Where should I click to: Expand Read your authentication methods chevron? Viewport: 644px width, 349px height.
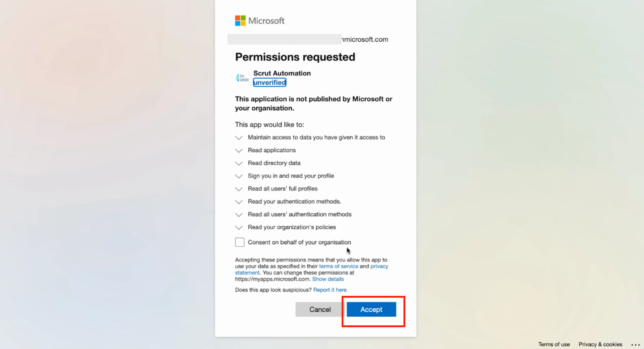(x=239, y=202)
